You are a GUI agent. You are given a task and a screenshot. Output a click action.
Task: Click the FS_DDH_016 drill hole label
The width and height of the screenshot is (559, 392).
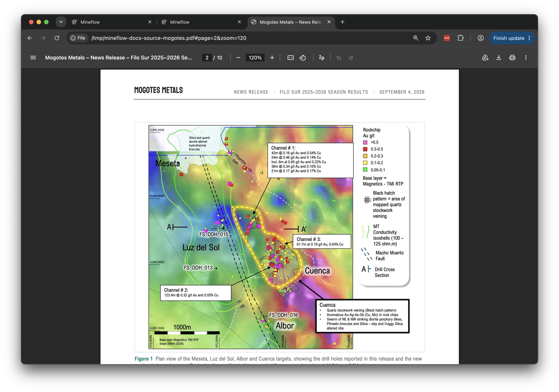(283, 315)
